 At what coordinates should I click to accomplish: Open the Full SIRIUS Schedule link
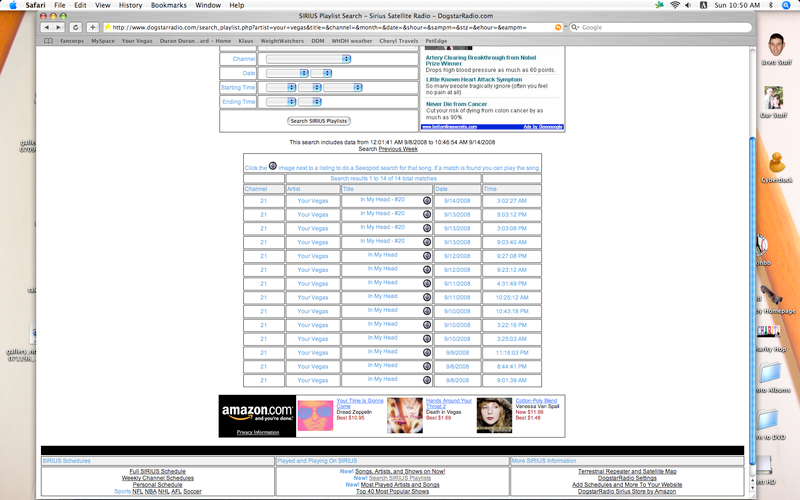(x=157, y=471)
